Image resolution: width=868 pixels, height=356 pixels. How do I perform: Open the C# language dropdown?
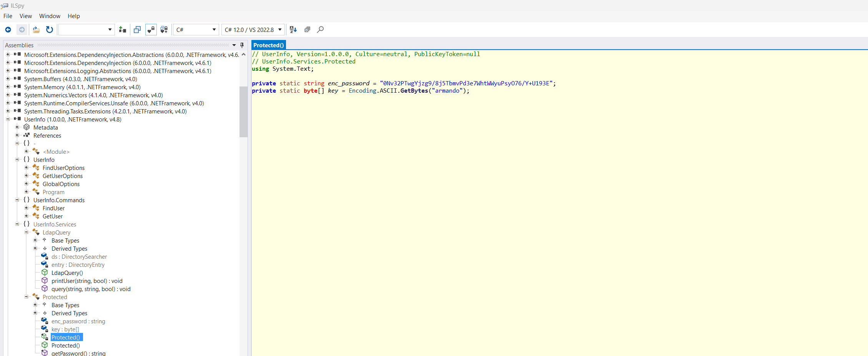pos(196,30)
